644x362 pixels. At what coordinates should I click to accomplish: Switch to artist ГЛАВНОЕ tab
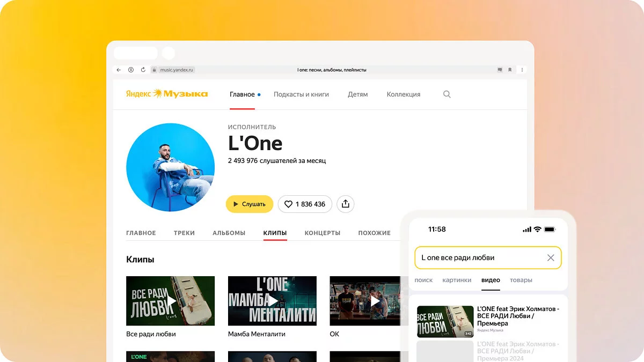(x=141, y=233)
